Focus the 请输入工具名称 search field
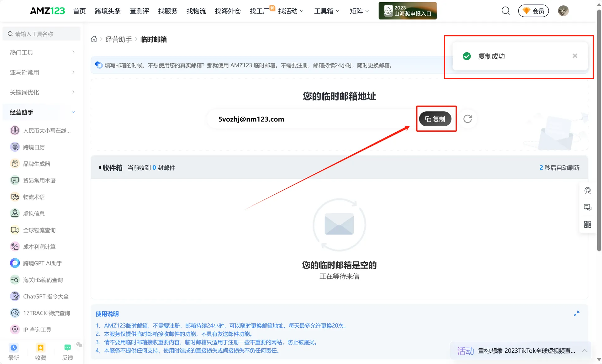Screen dimensions: 602x364 41,34
